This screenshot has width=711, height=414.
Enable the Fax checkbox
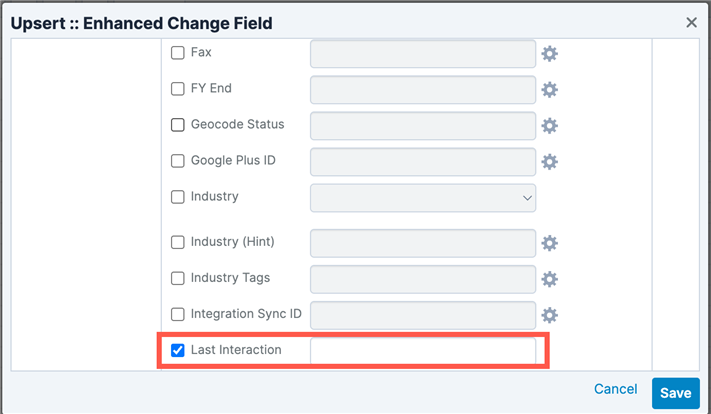coord(178,53)
